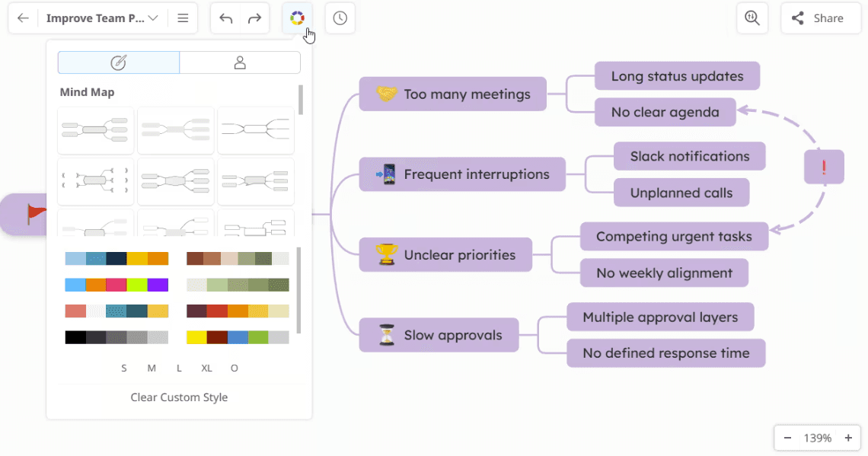The width and height of the screenshot is (868, 456).
Task: Switch to the brush styling tab
Action: click(x=118, y=62)
